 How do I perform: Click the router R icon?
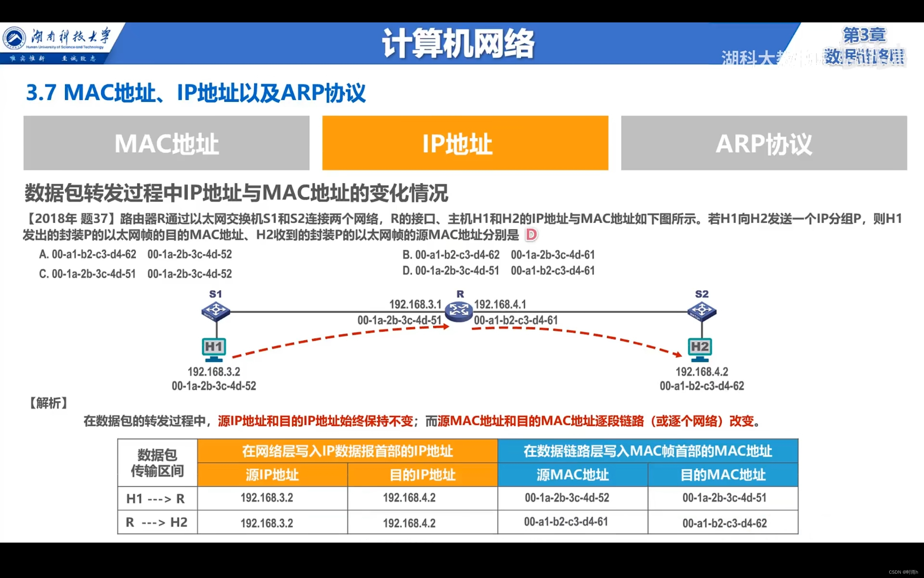tap(459, 311)
